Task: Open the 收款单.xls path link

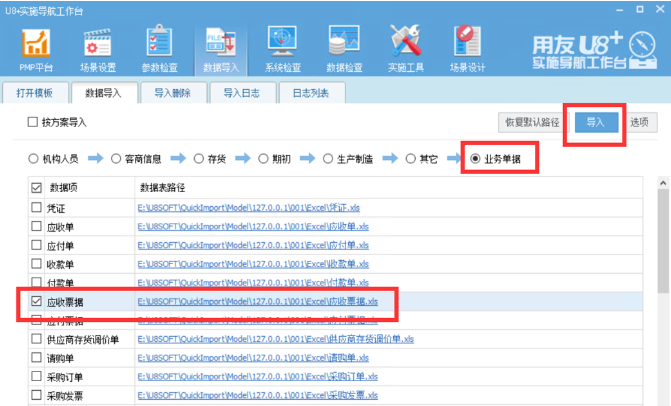Action: coord(253,264)
